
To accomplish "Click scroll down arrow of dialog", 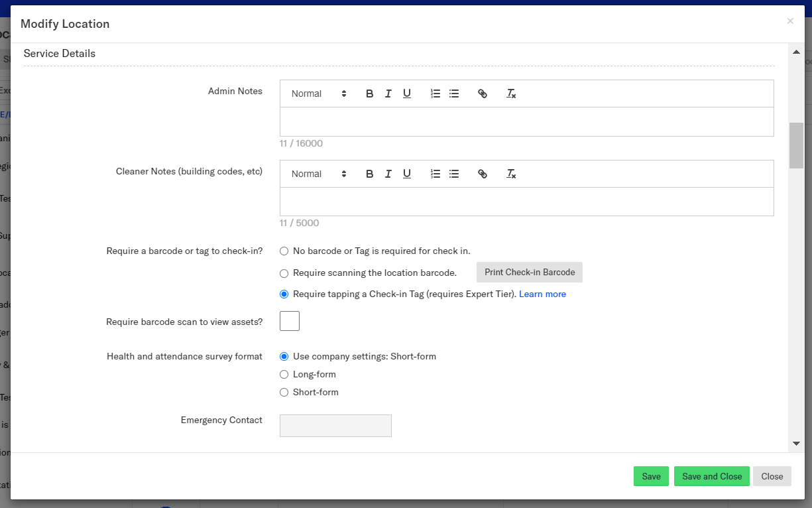I will pos(796,444).
